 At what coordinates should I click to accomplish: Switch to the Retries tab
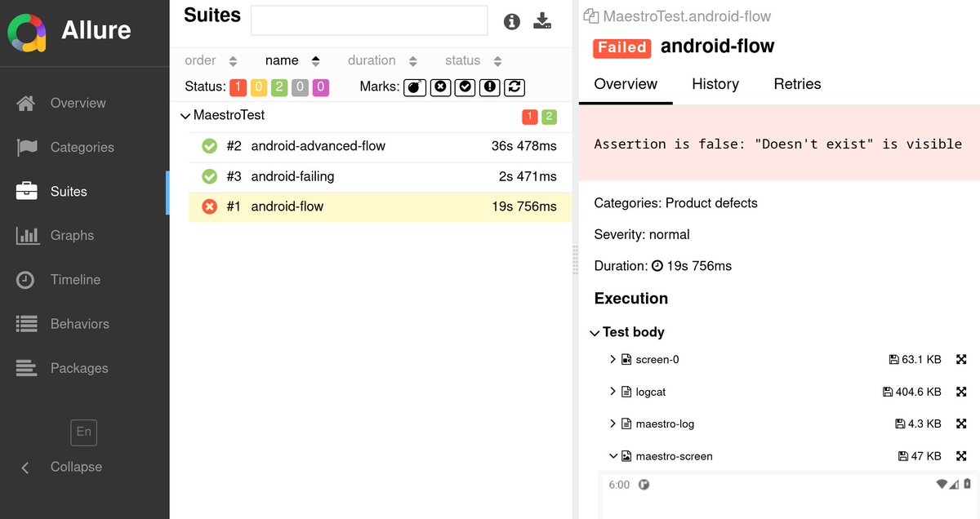coord(797,84)
